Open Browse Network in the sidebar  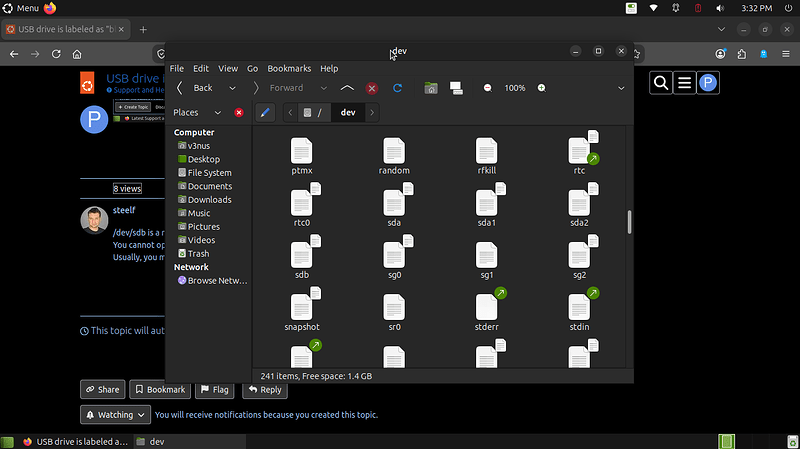tap(212, 281)
